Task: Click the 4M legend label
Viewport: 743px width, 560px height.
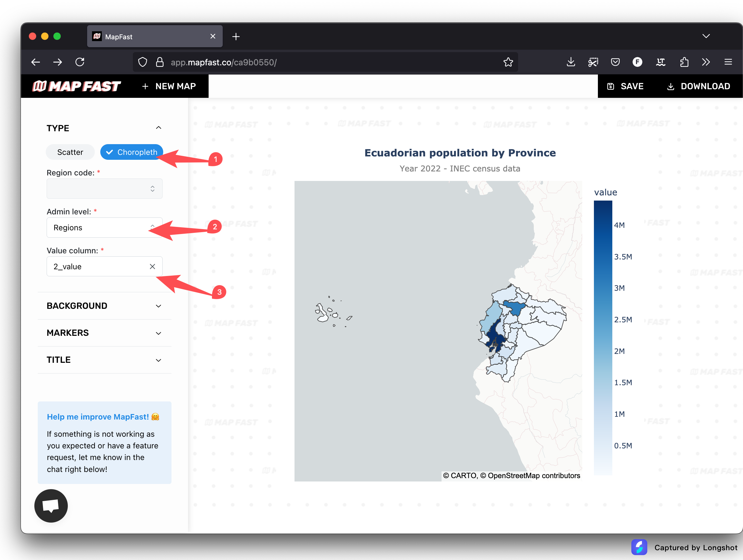Action: click(x=619, y=225)
